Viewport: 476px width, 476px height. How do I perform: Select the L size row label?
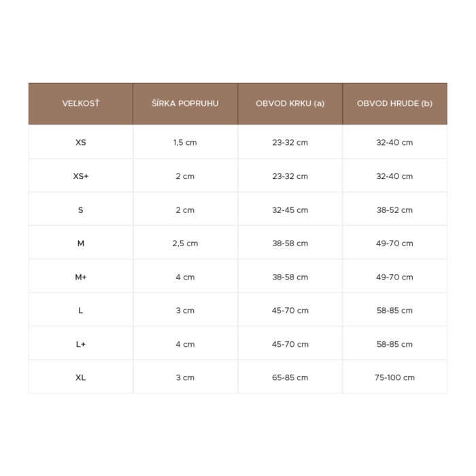click(81, 311)
